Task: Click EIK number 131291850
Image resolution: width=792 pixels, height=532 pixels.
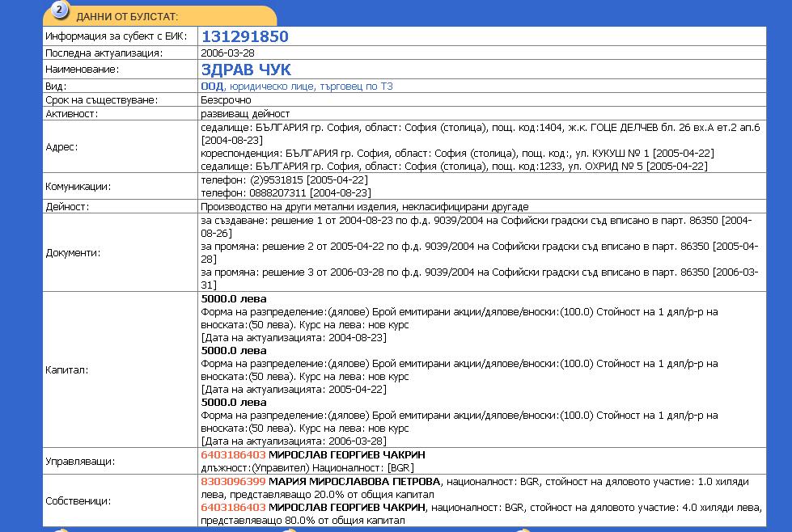Action: (x=245, y=36)
